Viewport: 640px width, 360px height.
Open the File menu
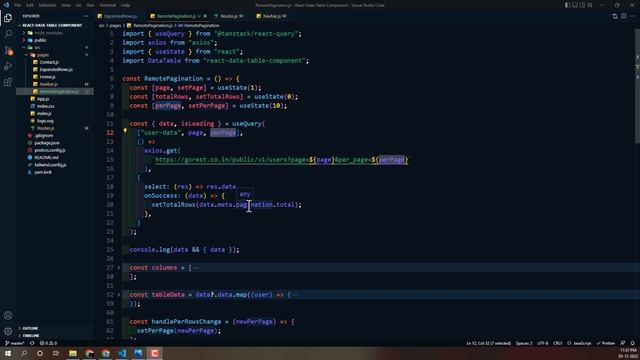(18, 5)
